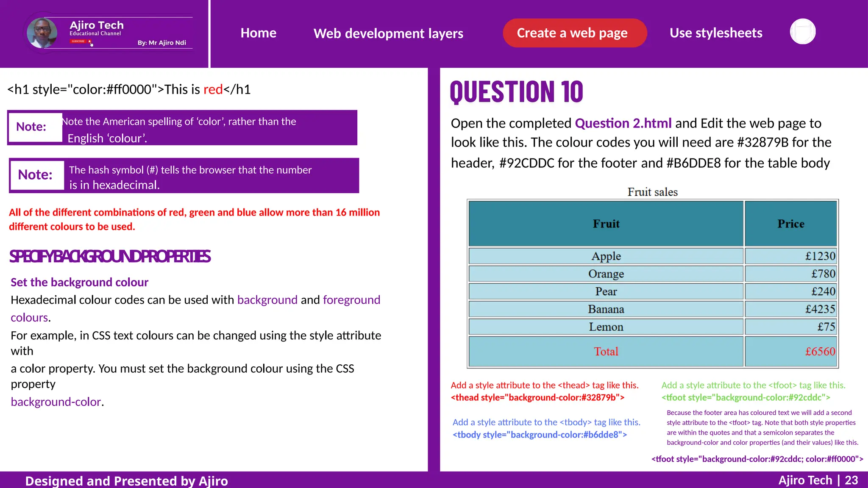This screenshot has height=488, width=868.
Task: Click the first Note label box
Action: pos(35,127)
